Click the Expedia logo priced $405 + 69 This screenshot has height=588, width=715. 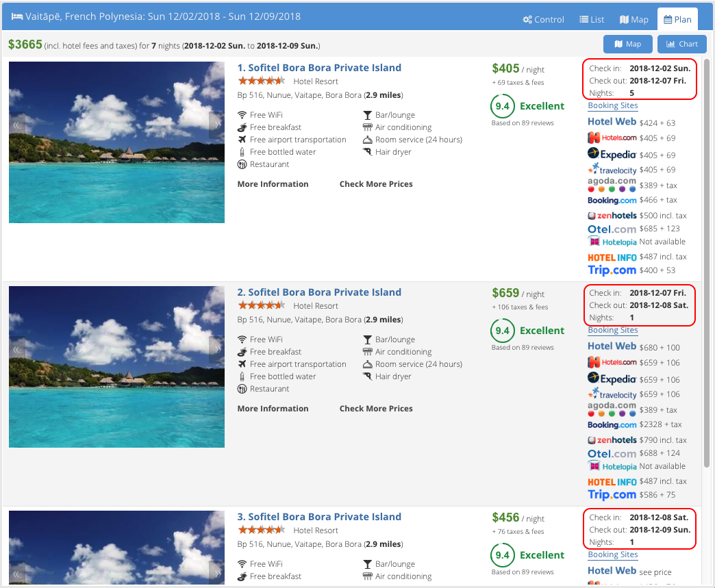(612, 154)
